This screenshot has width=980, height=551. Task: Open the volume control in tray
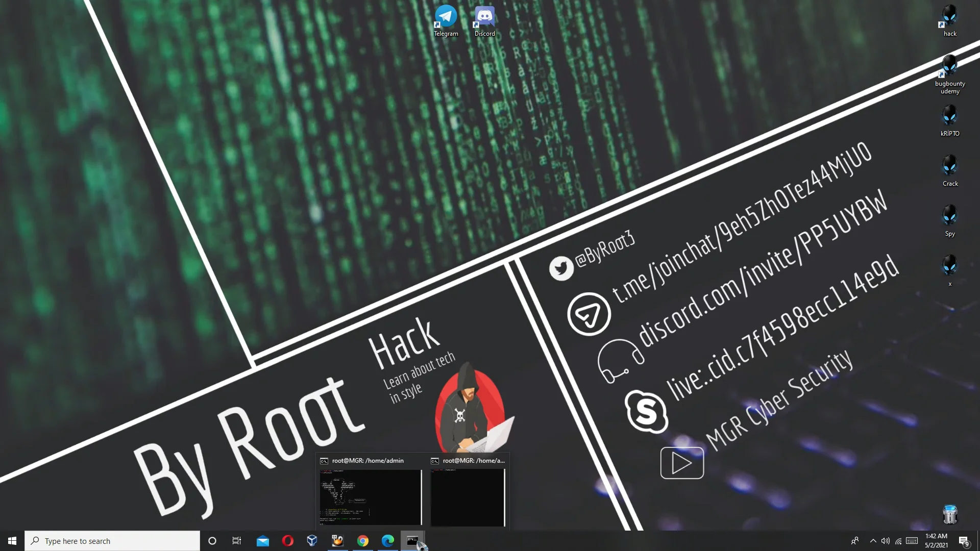tap(886, 541)
